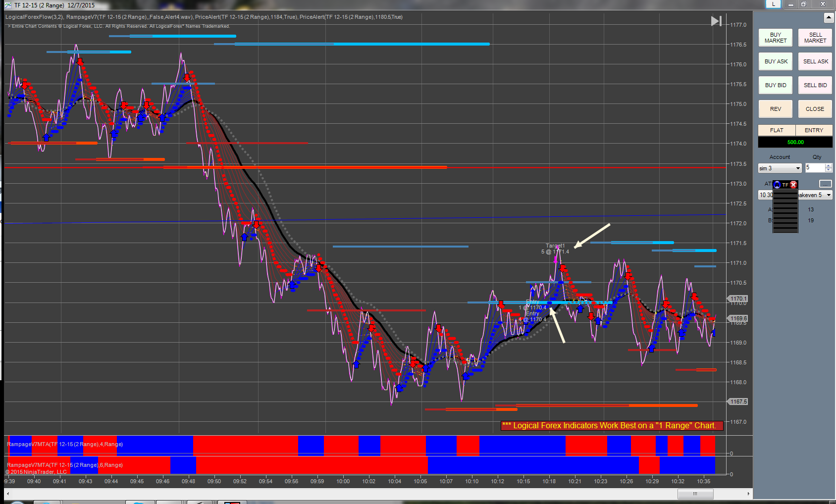Click the value 13 in chart trader
Screen dimensions: 836x504
click(x=811, y=209)
